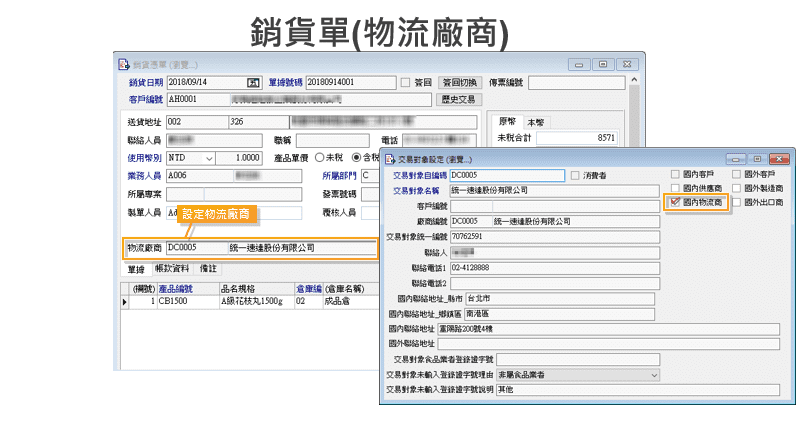
Task: Click the 交易對象名稱 field
Action: tap(555, 191)
